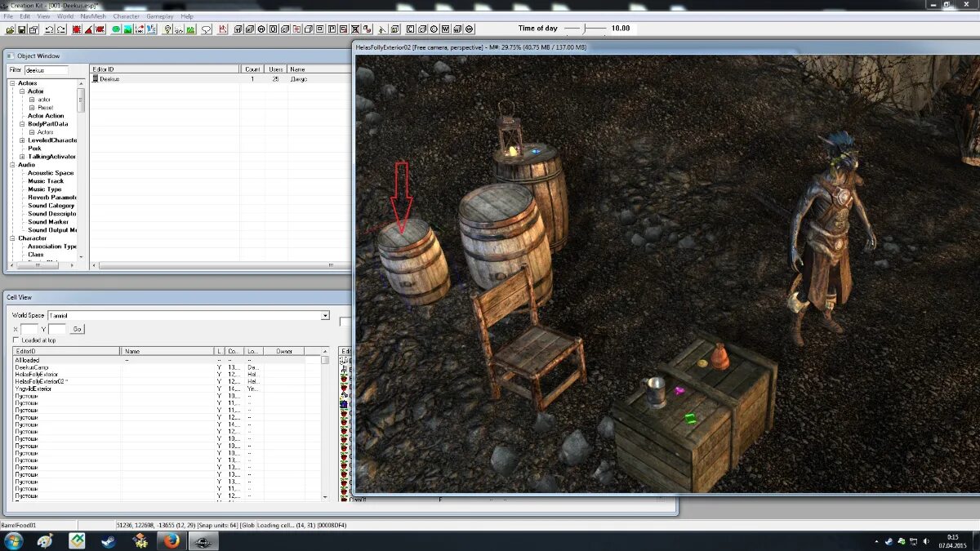Viewport: 980px width, 551px height.
Task: Select Music Track in object tree
Action: pos(46,181)
